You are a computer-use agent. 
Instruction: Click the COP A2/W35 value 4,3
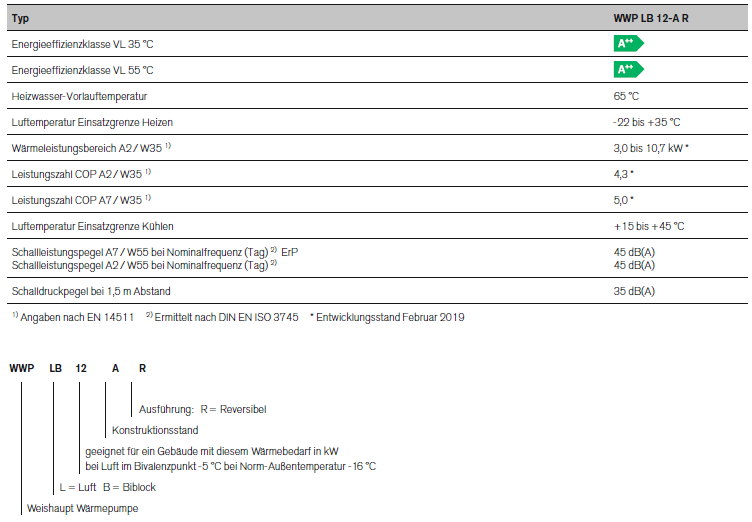[x=624, y=174]
